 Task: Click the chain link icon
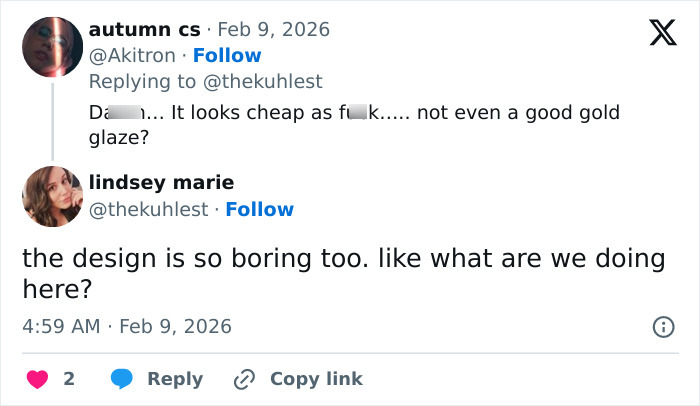click(x=244, y=379)
